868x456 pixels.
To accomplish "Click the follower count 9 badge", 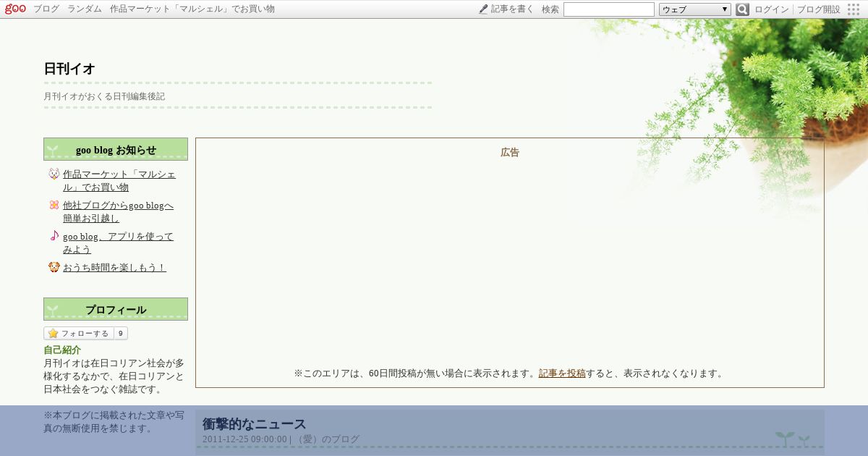I will click(121, 334).
